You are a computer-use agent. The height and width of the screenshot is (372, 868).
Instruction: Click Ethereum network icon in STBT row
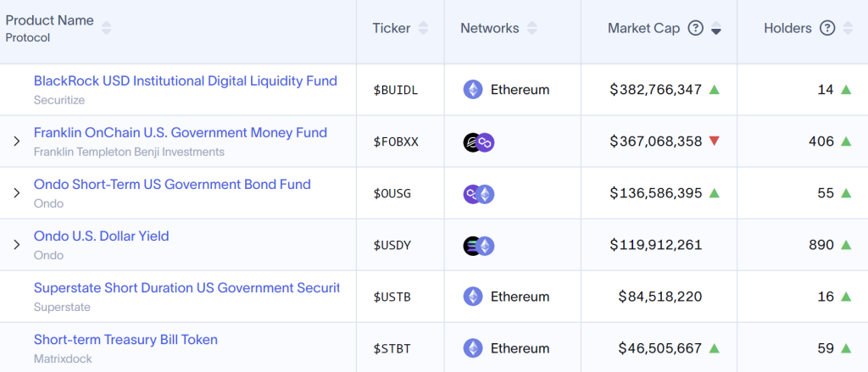pyautogui.click(x=473, y=348)
